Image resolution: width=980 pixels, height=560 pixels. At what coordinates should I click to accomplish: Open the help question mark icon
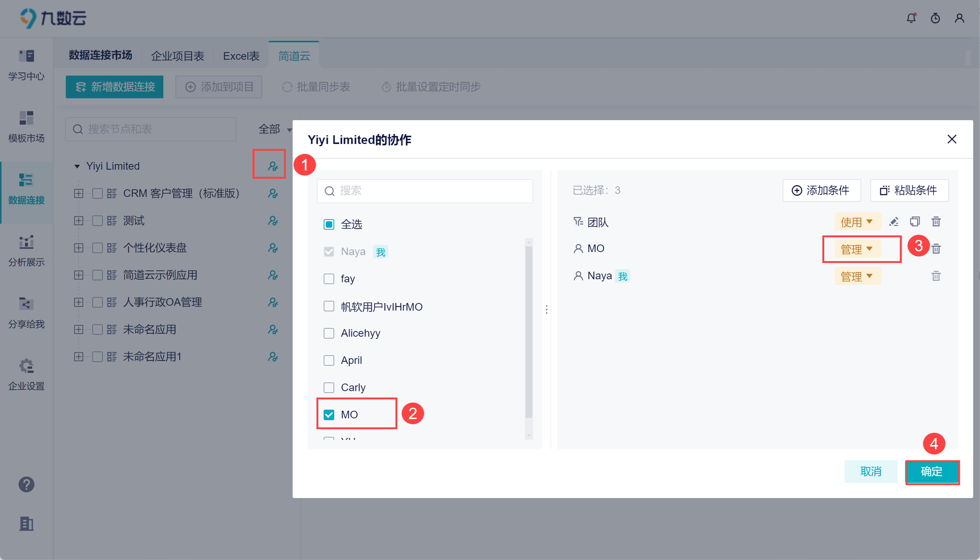click(26, 484)
